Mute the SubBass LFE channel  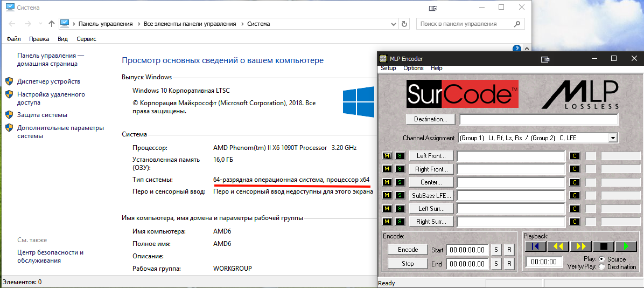pyautogui.click(x=387, y=195)
